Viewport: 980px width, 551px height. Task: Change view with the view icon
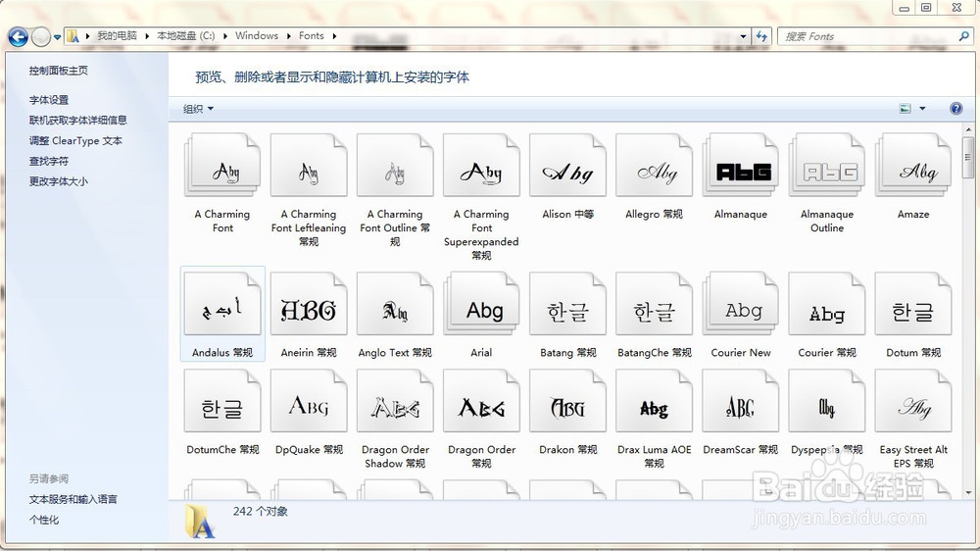[905, 108]
